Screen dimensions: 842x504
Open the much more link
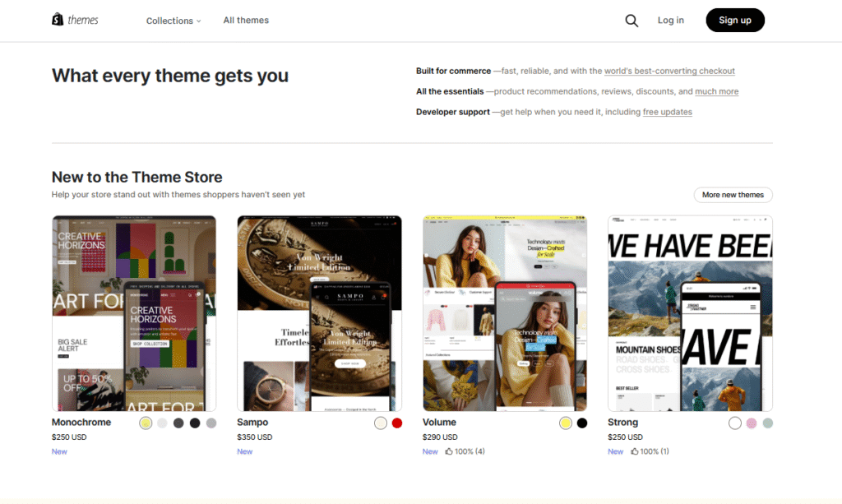pyautogui.click(x=716, y=91)
